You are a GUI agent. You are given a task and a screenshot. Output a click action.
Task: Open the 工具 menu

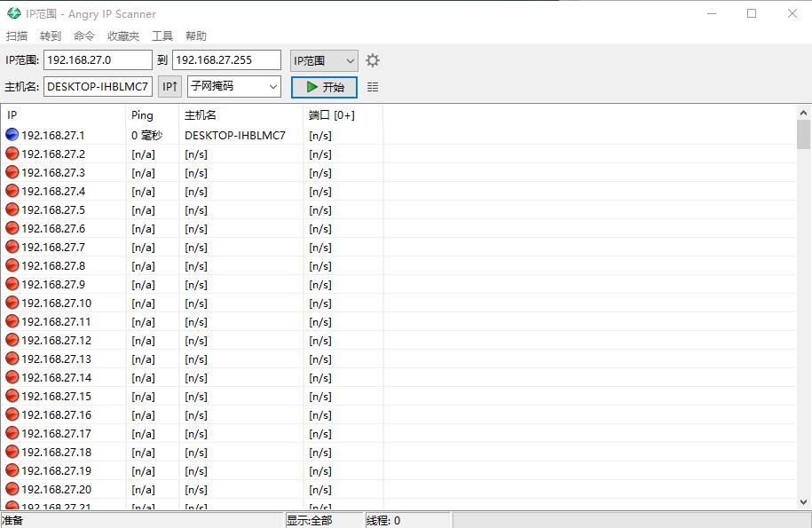(162, 35)
